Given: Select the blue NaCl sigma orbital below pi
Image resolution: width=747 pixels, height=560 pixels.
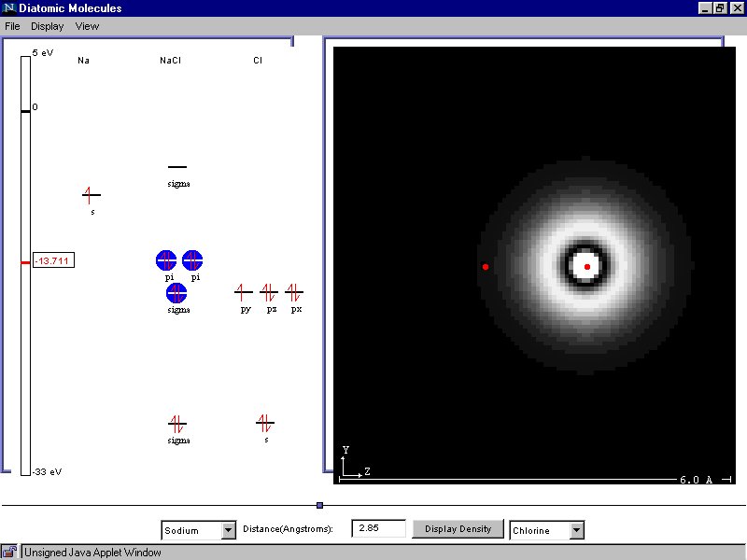Looking at the screenshot, I should pos(176,293).
